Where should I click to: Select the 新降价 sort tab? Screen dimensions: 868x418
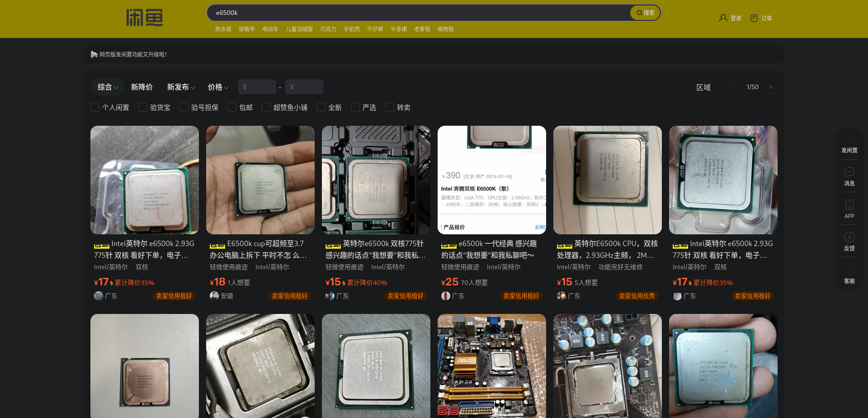pyautogui.click(x=142, y=87)
